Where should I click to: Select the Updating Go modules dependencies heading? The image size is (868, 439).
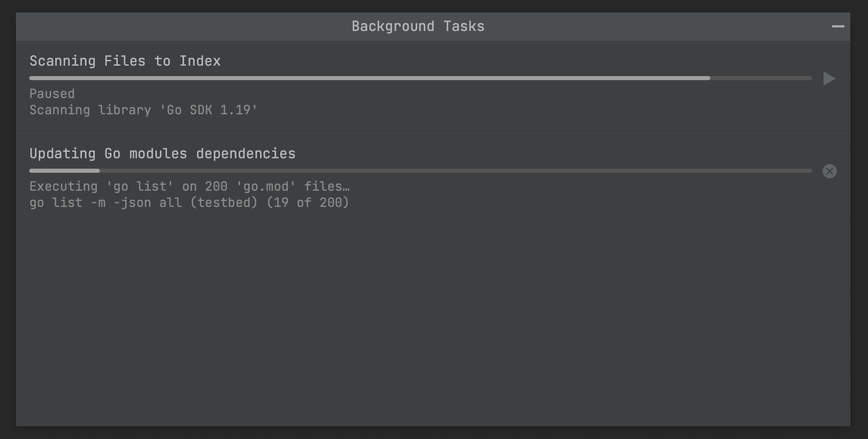[163, 153]
